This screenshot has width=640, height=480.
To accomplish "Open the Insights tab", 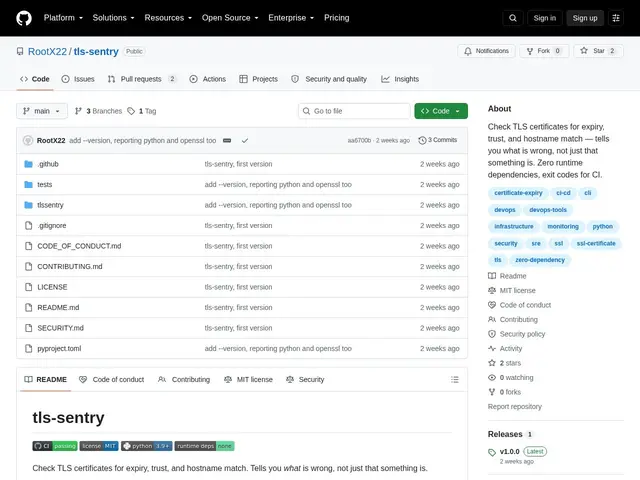I will 400,79.
